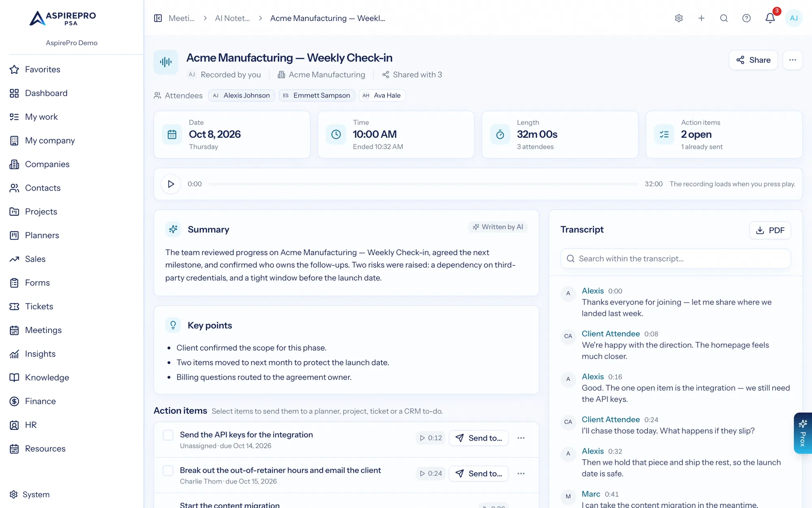Viewport: 812px width, 508px height.
Task: Click the Meeti... breadcrumb link
Action: [x=181, y=18]
